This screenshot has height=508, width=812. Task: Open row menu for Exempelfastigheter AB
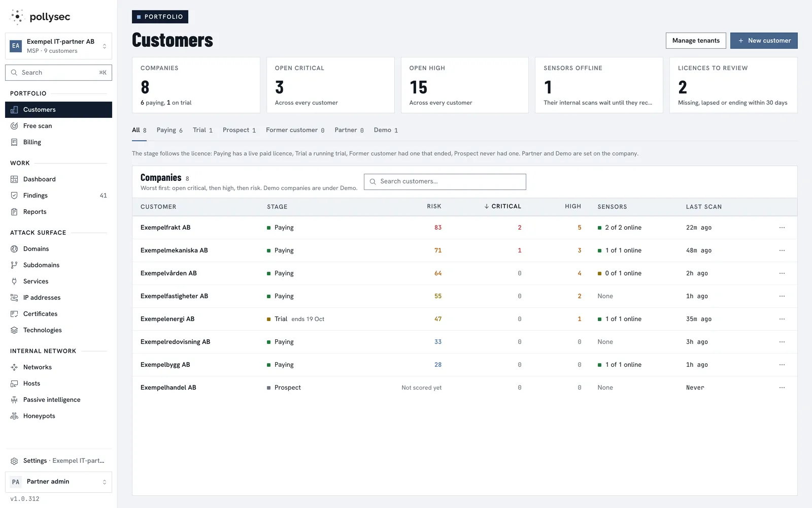click(782, 296)
